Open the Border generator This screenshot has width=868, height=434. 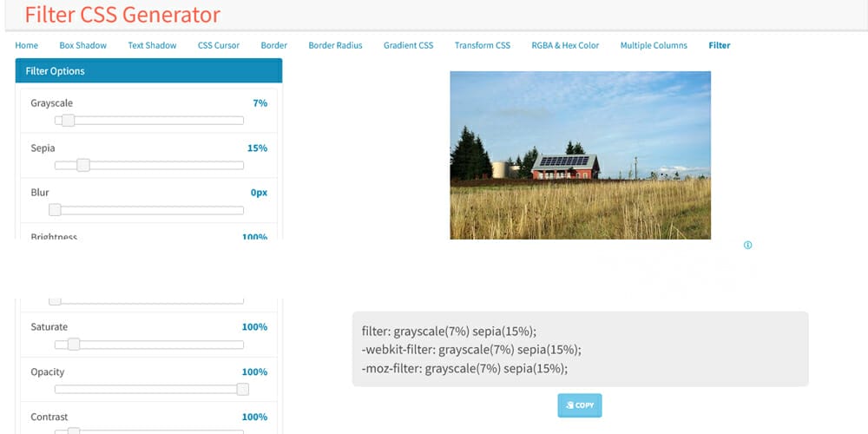274,45
